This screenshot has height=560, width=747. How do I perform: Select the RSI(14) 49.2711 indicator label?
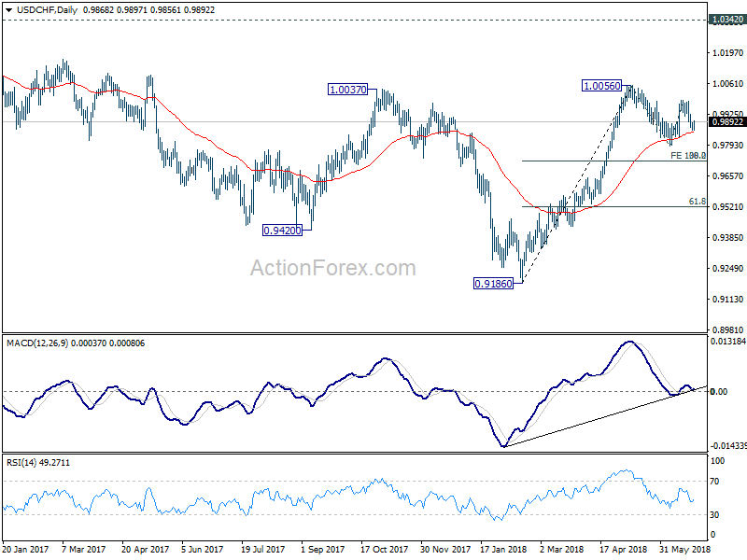coord(38,462)
